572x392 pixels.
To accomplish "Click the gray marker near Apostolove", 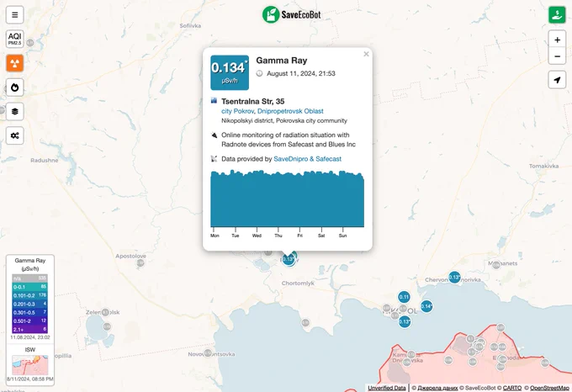I will tap(140, 262).
